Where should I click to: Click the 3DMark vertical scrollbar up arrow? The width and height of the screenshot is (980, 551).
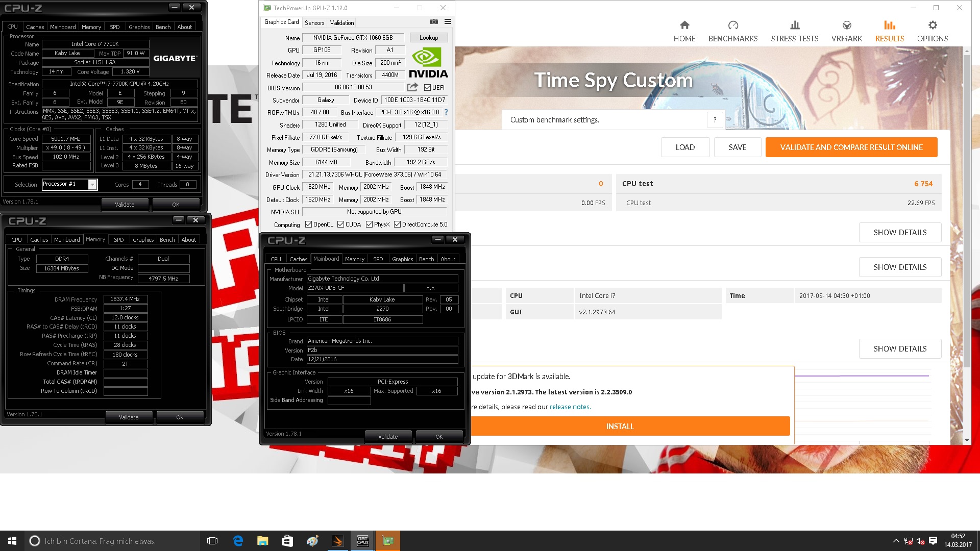967,51
